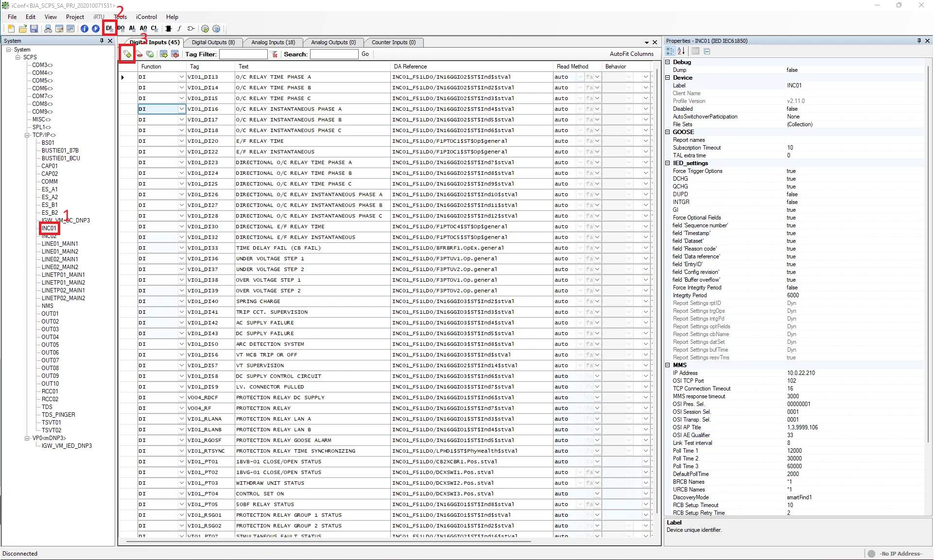The height and width of the screenshot is (560, 935).
Task: Toggle Categorized view in Properties panel
Action: (x=671, y=51)
